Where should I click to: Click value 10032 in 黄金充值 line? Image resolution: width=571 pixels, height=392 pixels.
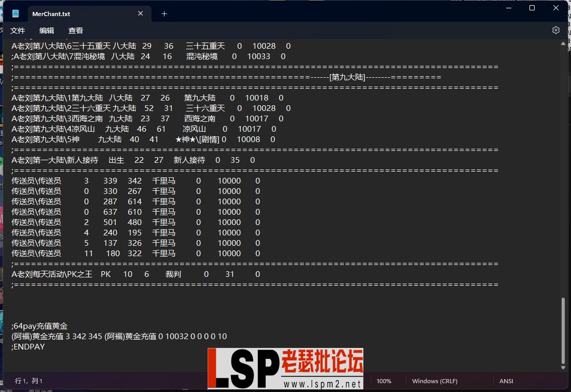click(176, 337)
